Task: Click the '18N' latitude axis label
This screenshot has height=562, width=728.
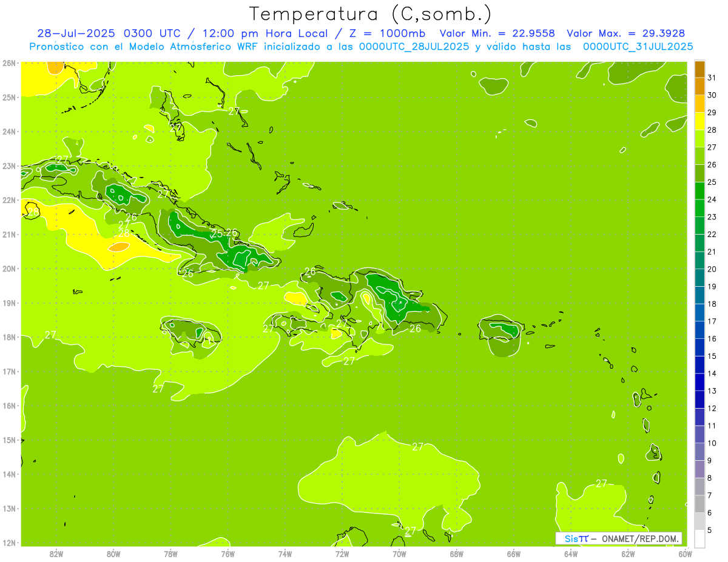Action: [8, 337]
